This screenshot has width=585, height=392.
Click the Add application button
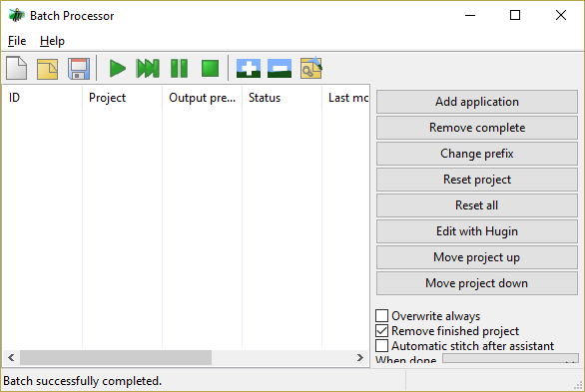477,102
